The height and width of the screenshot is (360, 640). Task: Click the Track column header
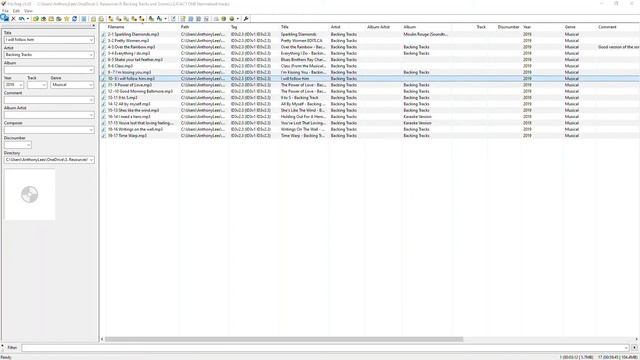pyautogui.click(x=481, y=27)
